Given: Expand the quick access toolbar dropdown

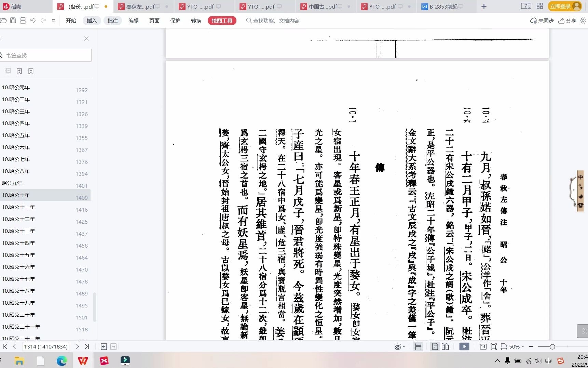Looking at the screenshot, I should point(53,21).
